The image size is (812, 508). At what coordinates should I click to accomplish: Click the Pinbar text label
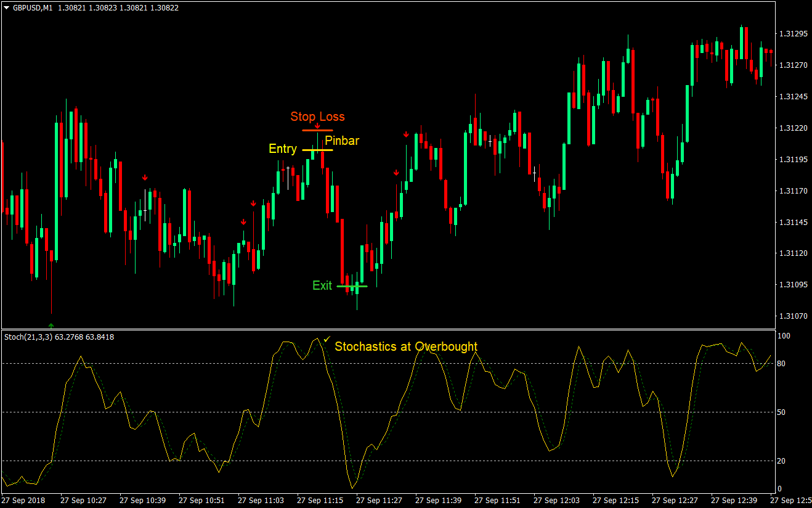(342, 141)
